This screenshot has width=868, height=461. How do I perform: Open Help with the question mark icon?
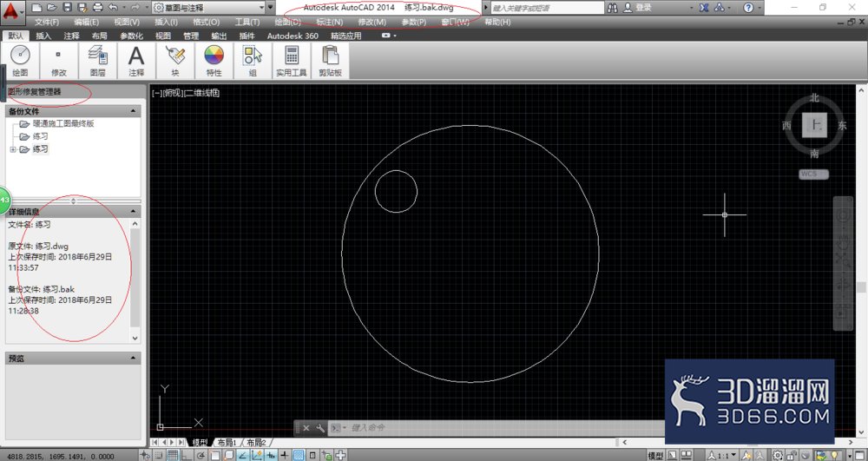[x=748, y=8]
